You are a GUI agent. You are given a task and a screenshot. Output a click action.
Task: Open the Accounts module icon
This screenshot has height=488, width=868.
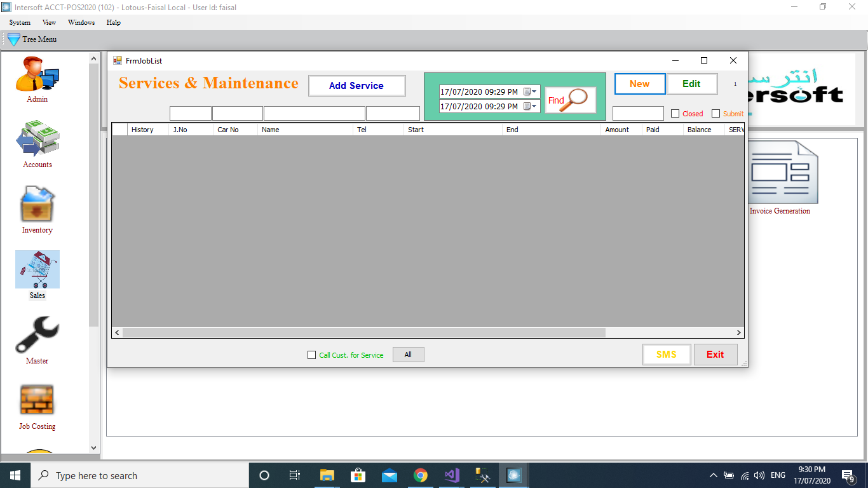(37, 140)
